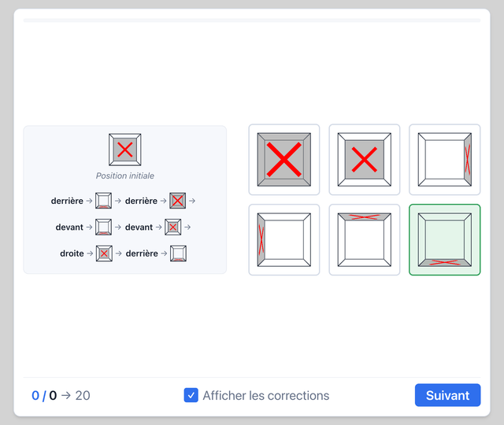Click cube icon after droite step

coord(104,253)
